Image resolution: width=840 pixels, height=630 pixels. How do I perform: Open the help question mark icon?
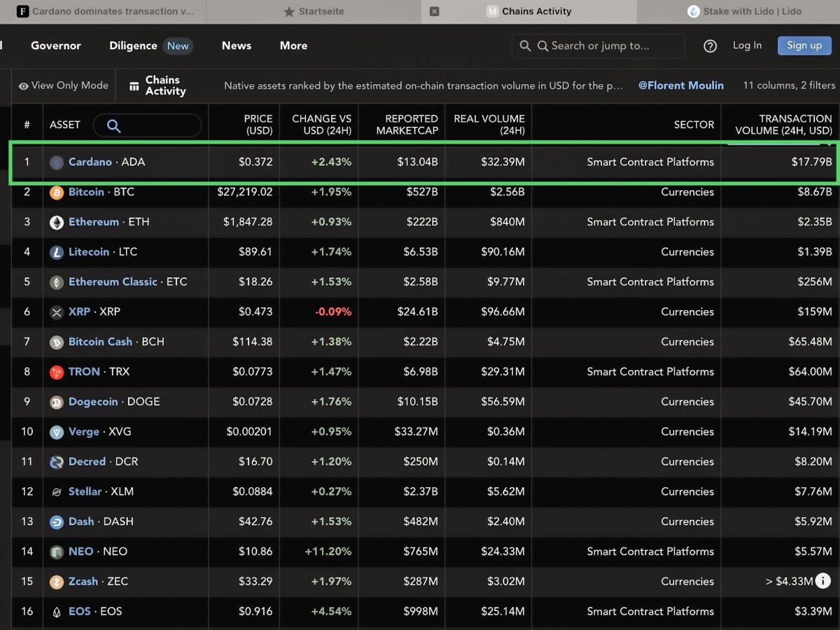click(710, 46)
